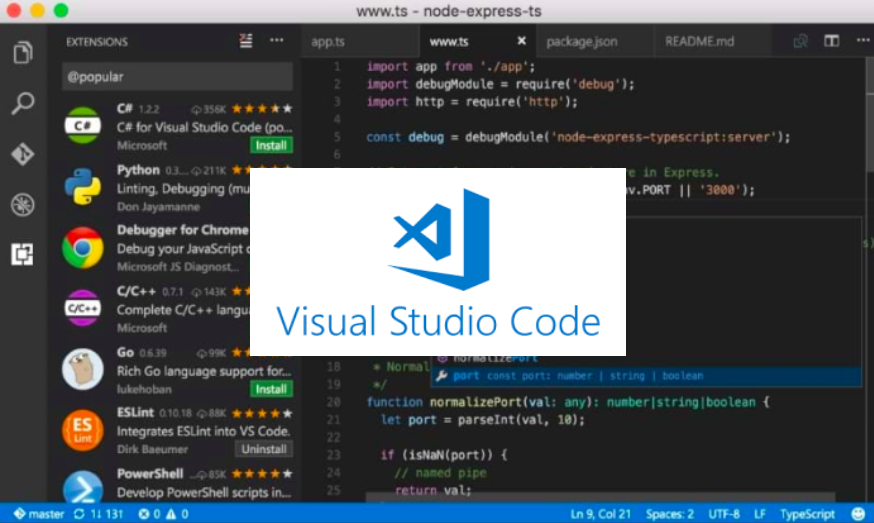Open Debugger for Chrome extension title
The width and height of the screenshot is (874, 523).
click(183, 230)
